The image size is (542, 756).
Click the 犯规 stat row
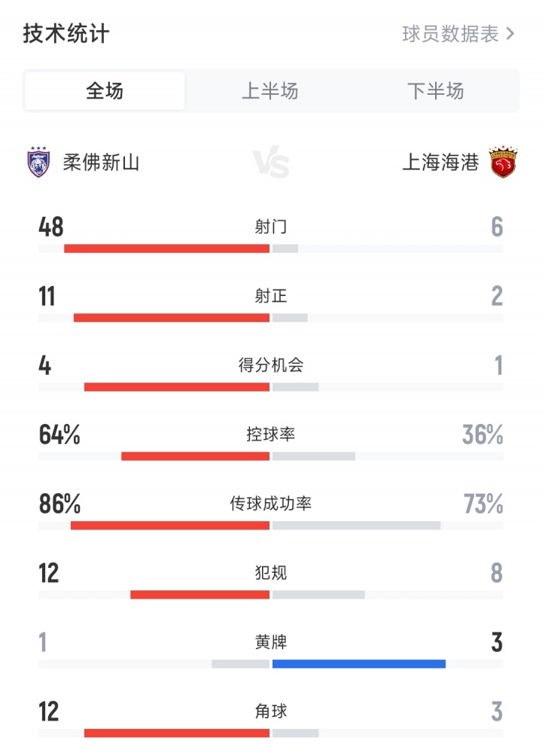pos(271,573)
